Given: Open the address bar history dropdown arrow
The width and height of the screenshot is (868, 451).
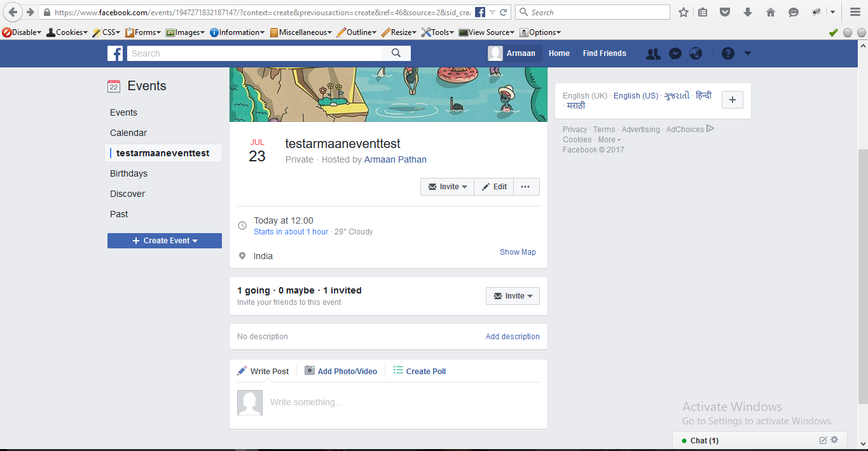Looking at the screenshot, I should tap(492, 12).
